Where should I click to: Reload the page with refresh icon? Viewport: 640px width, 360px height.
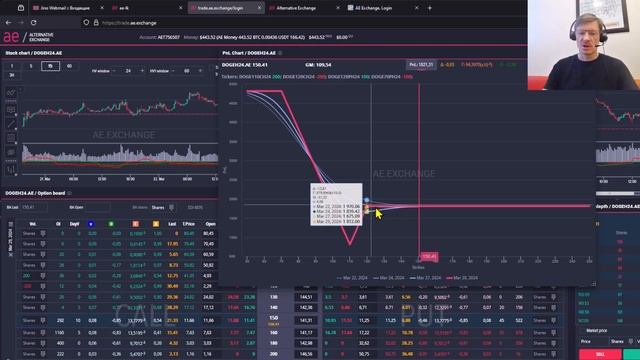point(34,23)
